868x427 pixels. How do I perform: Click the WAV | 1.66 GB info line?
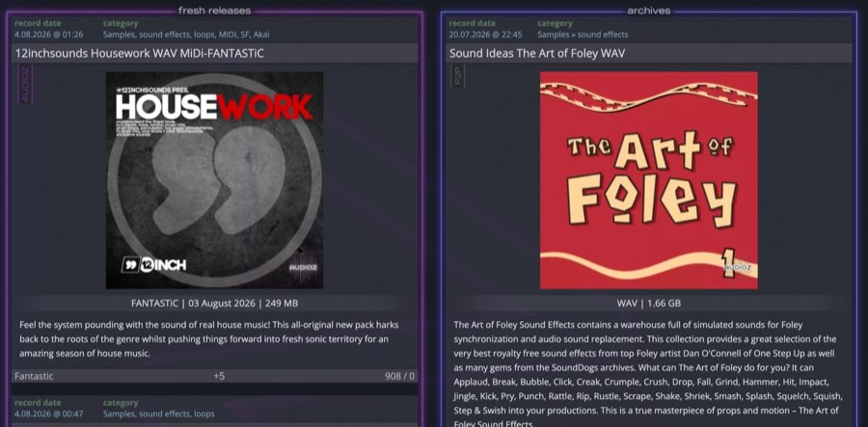[649, 304]
